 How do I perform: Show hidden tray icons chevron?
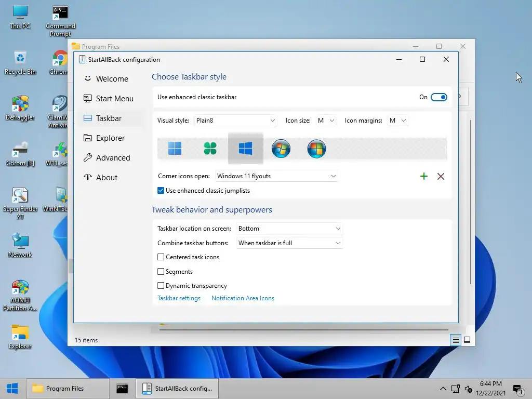click(443, 389)
